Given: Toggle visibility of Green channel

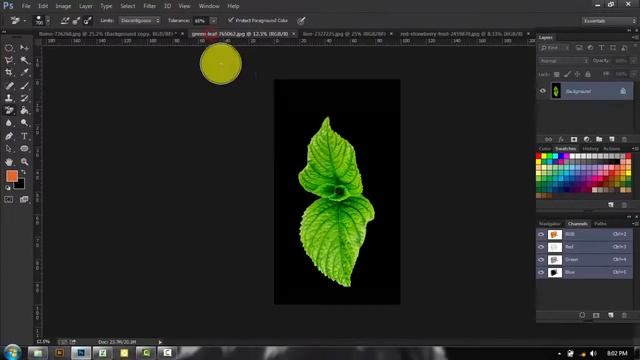Looking at the screenshot, I should [x=541, y=260].
